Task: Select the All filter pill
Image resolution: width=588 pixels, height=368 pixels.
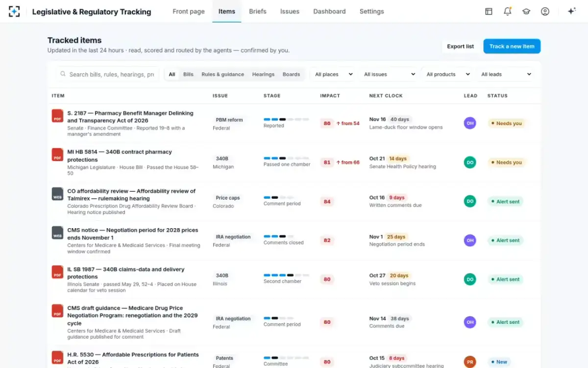Action: [172, 75]
